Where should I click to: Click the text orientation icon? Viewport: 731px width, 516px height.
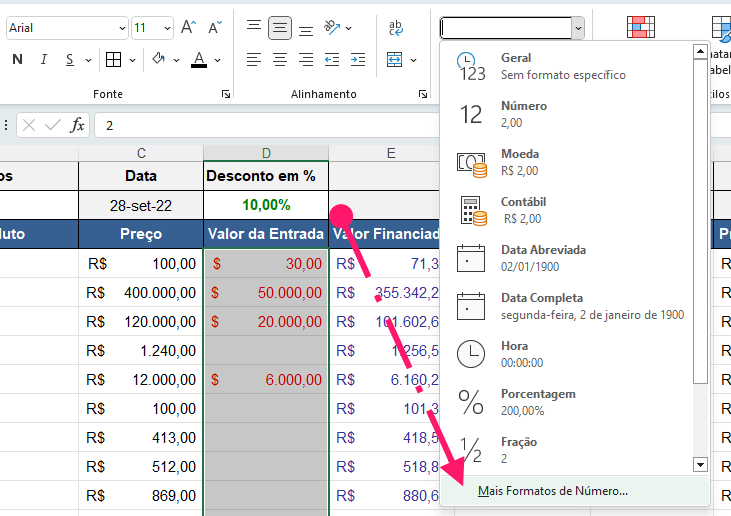coord(333,28)
